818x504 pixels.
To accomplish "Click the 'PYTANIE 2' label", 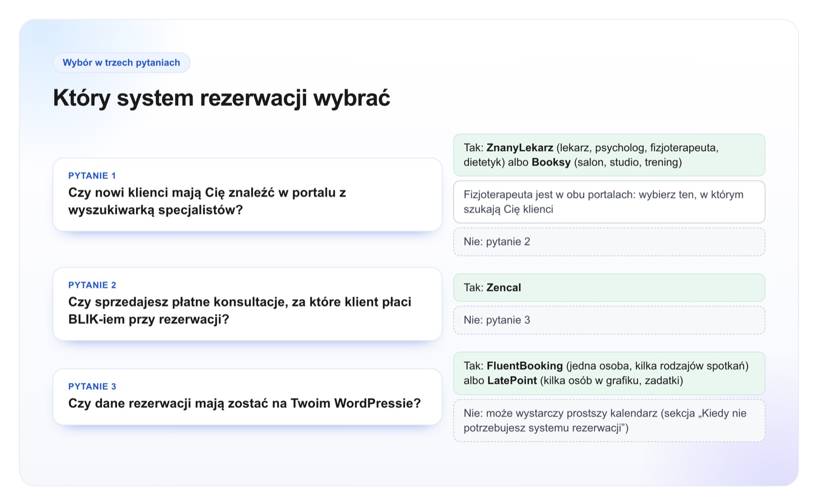I will tap(92, 285).
